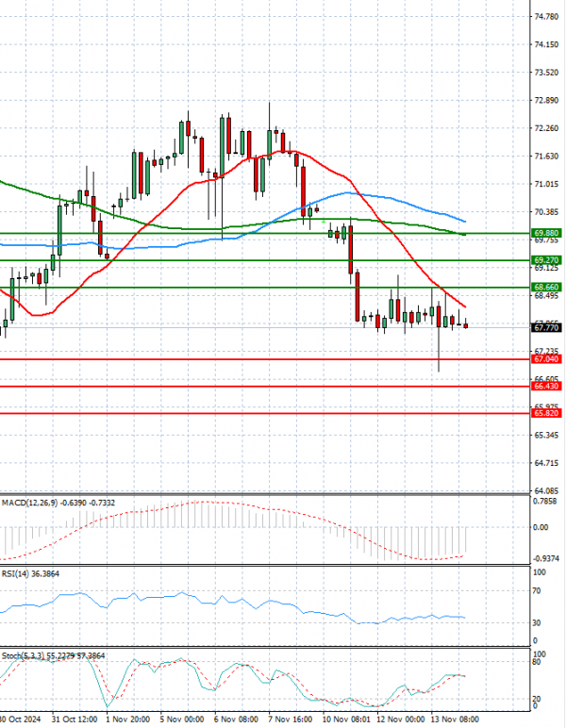Click the RSI(14) 36.3864 indicator label
Screen dimensions: 566x728
30,574
